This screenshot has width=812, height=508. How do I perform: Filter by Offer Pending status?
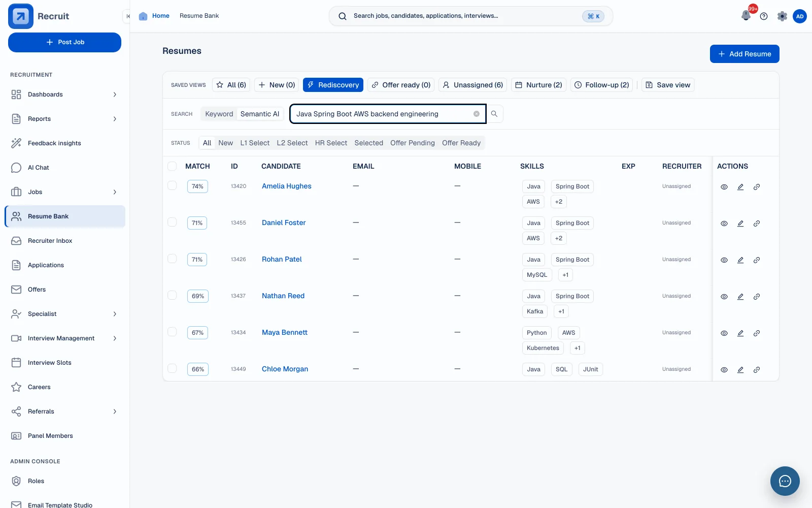413,143
